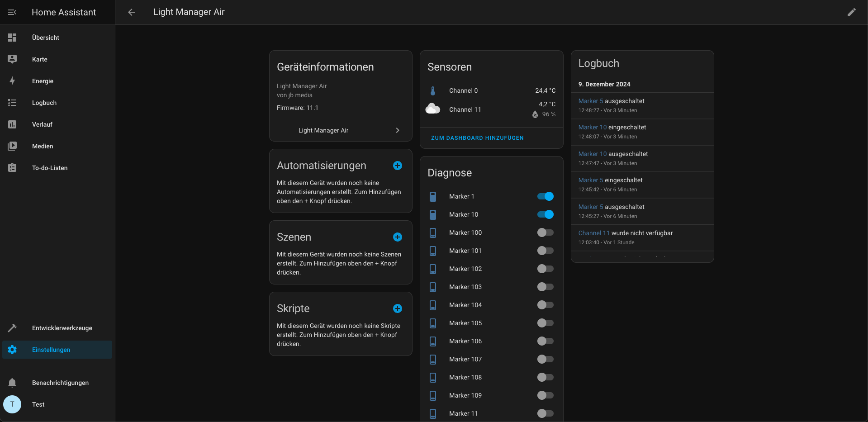
Task: Open Channel 11 log entry link
Action: click(x=594, y=233)
